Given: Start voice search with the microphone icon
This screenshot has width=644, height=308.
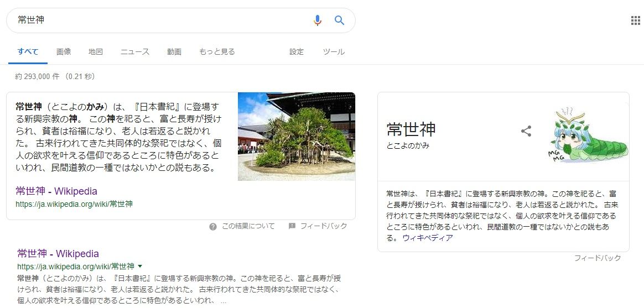Looking at the screenshot, I should (x=317, y=20).
